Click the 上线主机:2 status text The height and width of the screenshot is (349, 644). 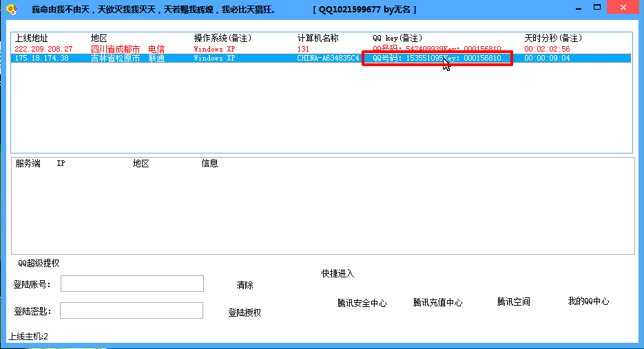[x=29, y=337]
